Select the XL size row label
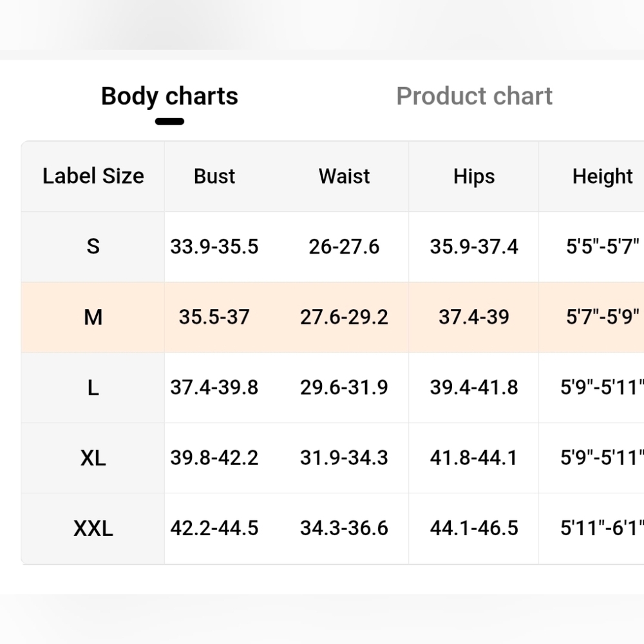Image resolution: width=644 pixels, height=644 pixels. point(93,457)
